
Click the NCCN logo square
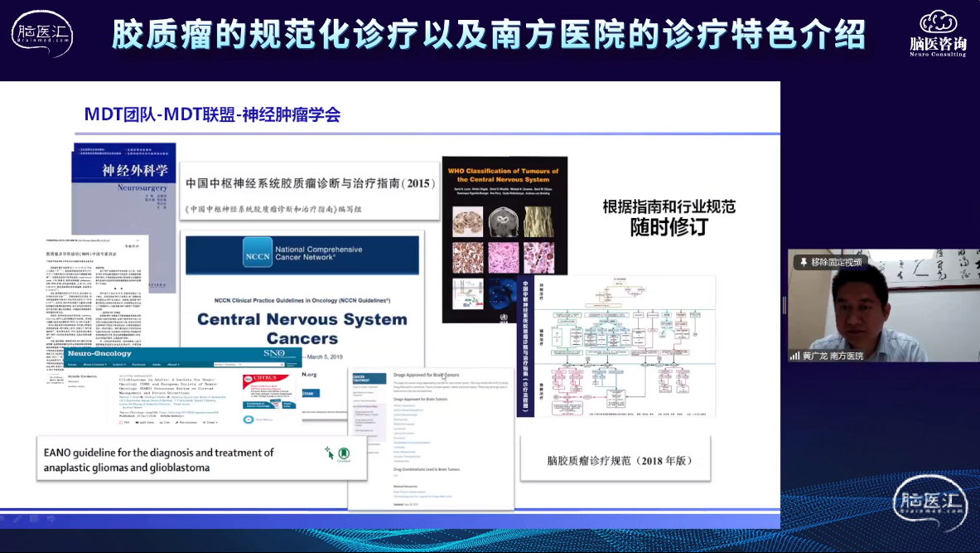click(258, 253)
